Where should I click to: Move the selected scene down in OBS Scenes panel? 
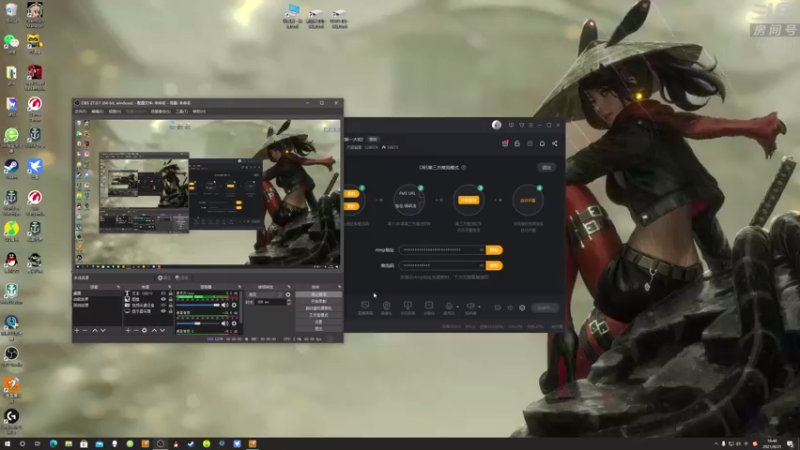pos(103,331)
